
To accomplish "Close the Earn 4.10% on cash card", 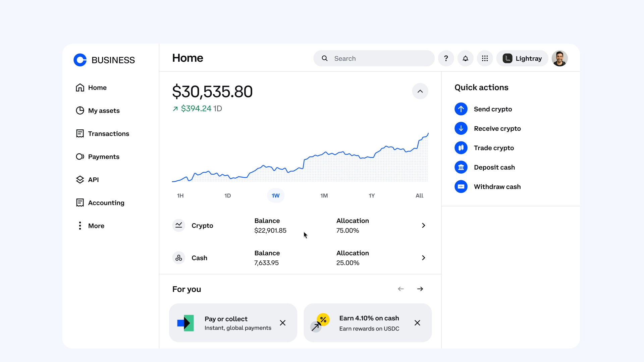I will (417, 323).
